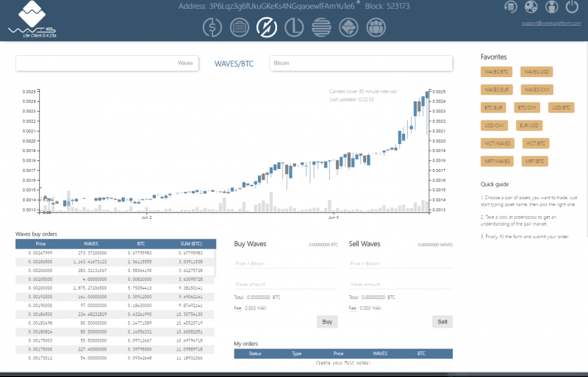The width and height of the screenshot is (588, 377).
Task: Select WAVES/CNY favorite pair
Action: (537, 90)
